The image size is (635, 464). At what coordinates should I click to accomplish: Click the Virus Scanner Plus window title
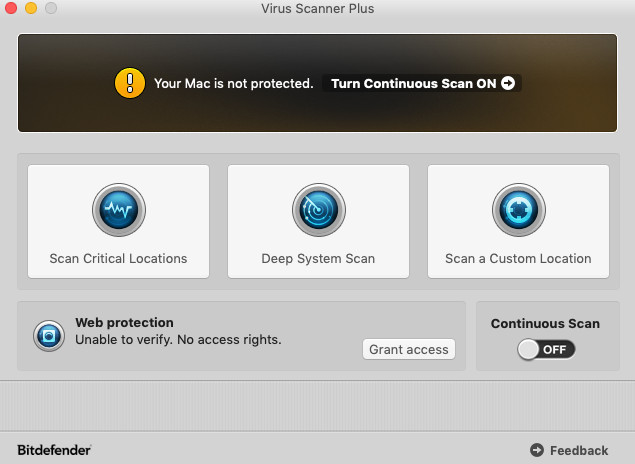coord(317,9)
